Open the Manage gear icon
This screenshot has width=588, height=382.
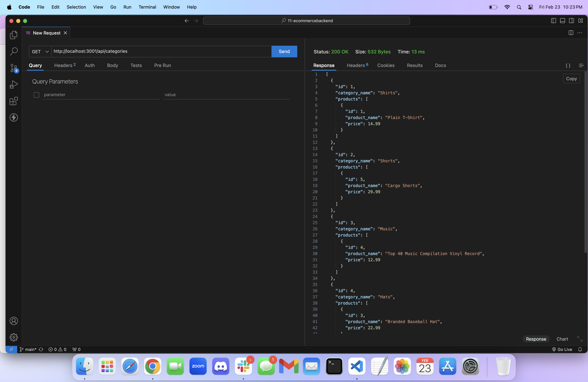14,337
